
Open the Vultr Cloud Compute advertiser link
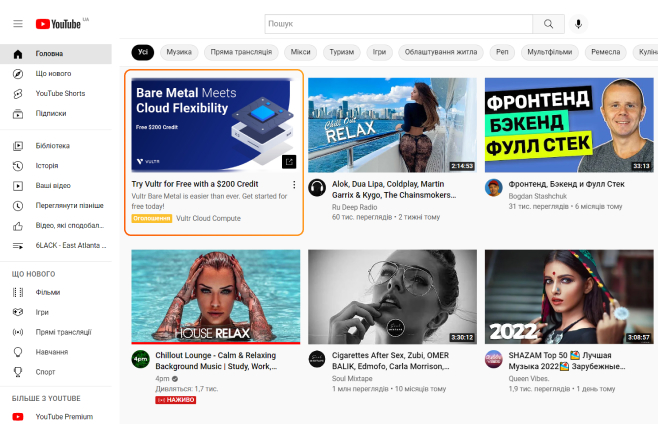click(208, 219)
